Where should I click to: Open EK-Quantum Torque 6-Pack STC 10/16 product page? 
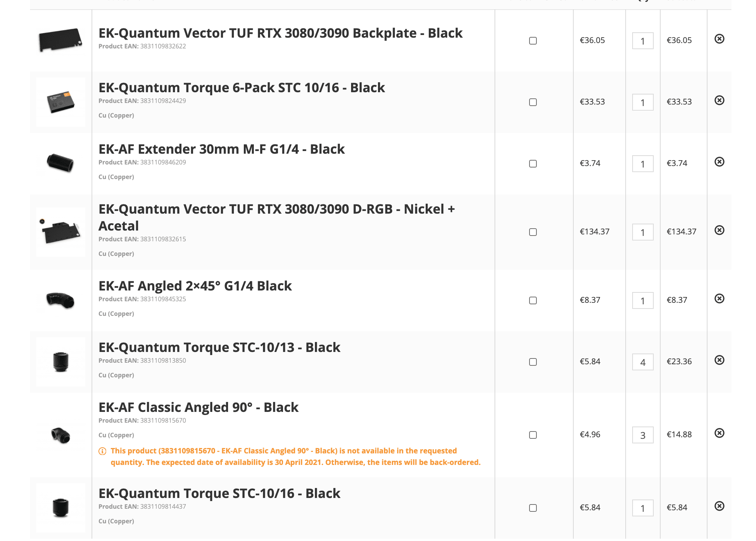pos(241,88)
